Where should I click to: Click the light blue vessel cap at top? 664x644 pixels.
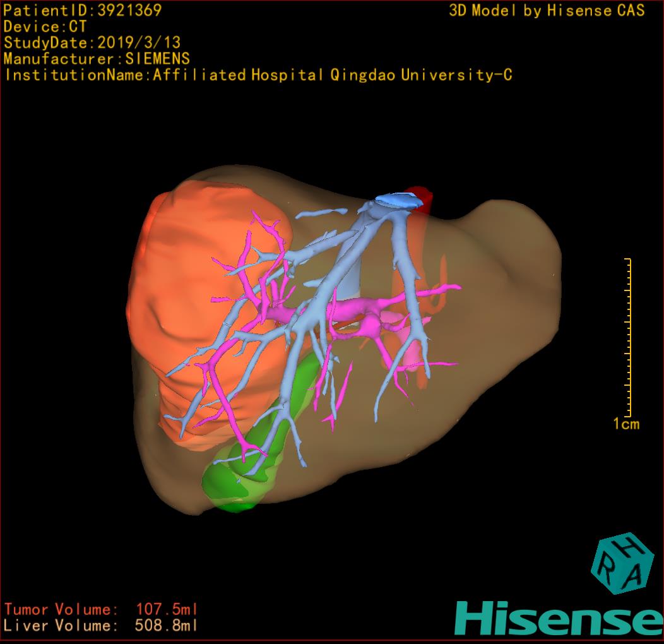click(398, 200)
